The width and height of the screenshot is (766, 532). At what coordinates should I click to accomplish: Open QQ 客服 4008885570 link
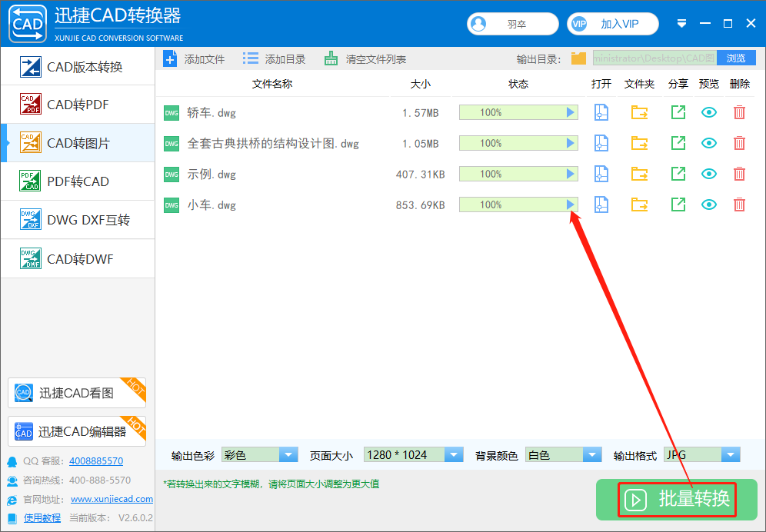pyautogui.click(x=96, y=461)
